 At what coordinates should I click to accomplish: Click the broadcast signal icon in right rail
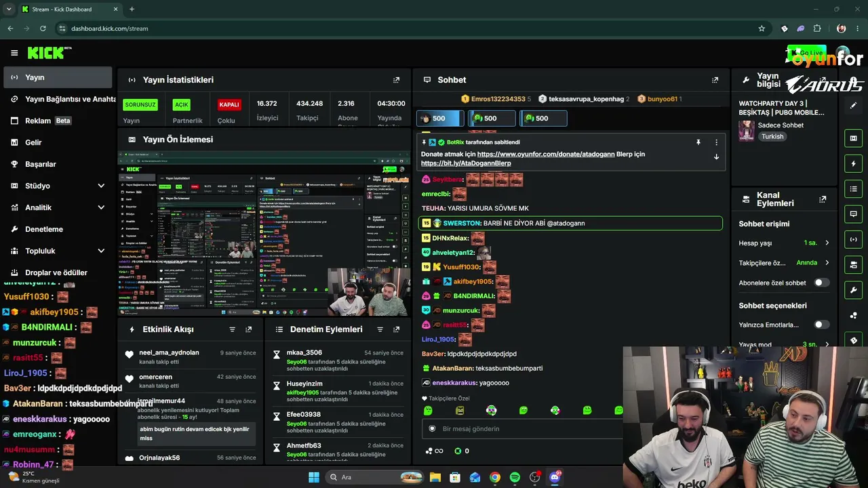click(x=853, y=239)
